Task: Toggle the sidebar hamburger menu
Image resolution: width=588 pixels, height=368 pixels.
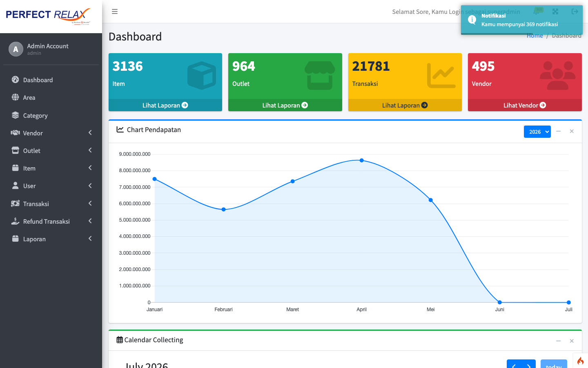Action: click(115, 11)
